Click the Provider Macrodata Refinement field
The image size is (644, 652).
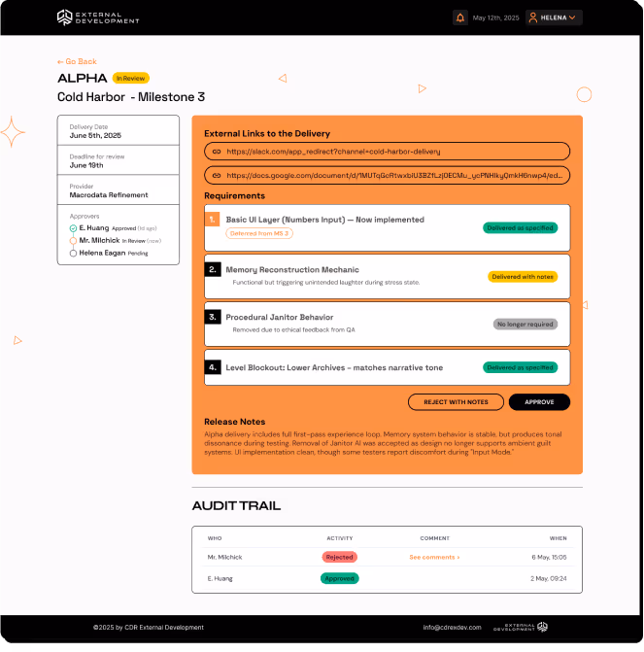tap(119, 190)
